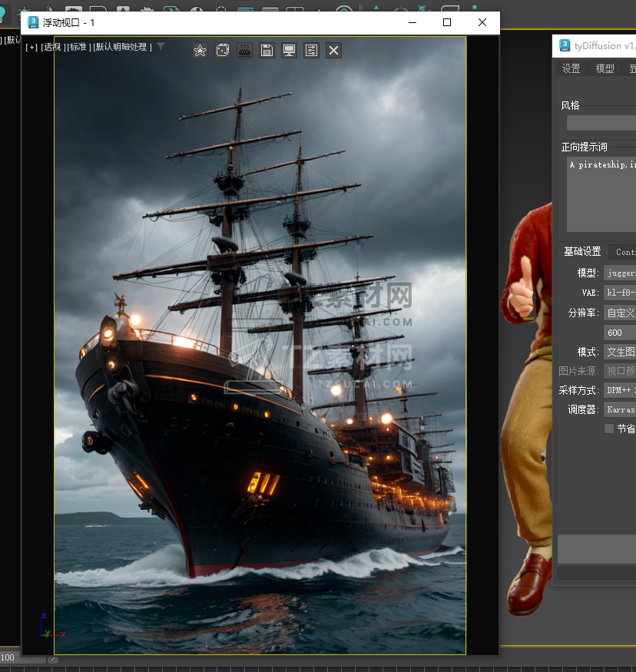Click the steaming generate icon in viewport toolbar

point(245,51)
